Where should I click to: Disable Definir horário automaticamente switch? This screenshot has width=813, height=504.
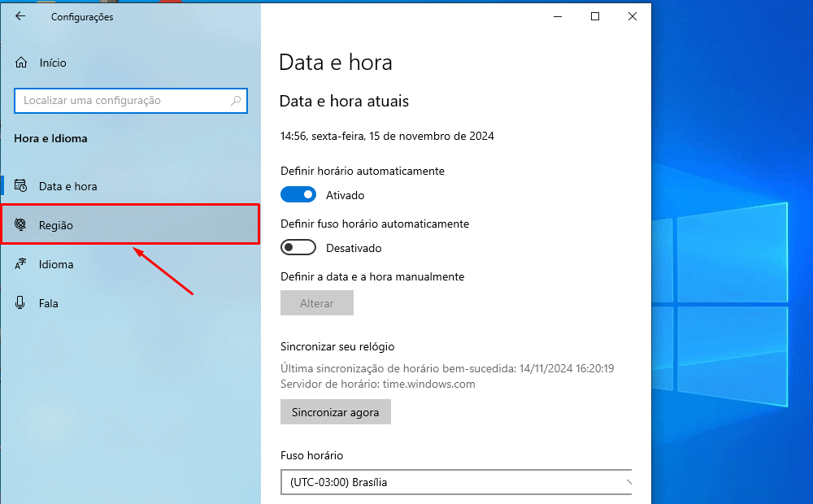(x=298, y=195)
